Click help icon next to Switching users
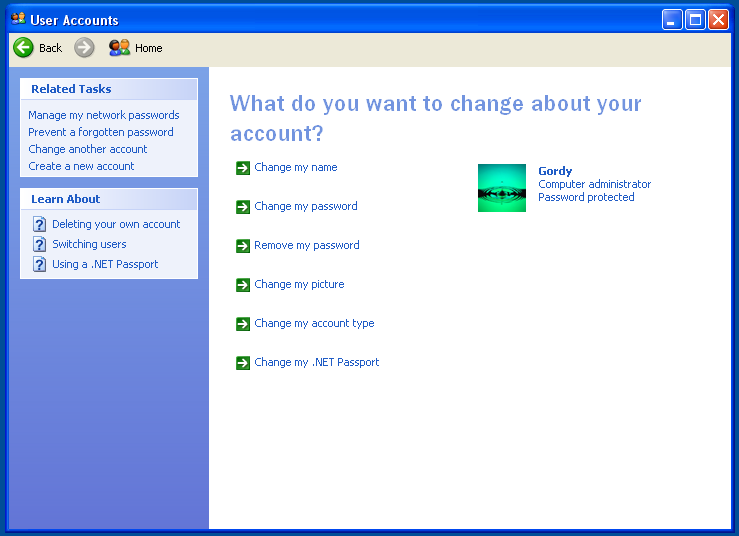Screen dimensions: 739x536 [x=40, y=244]
